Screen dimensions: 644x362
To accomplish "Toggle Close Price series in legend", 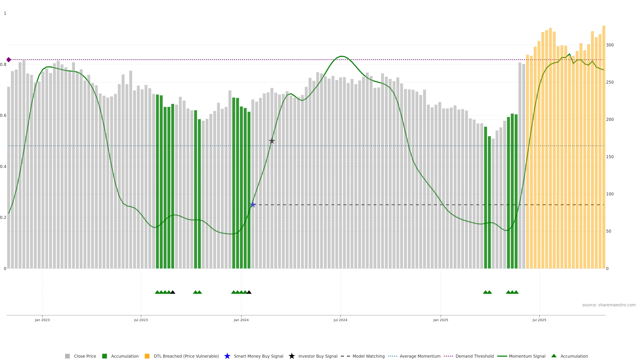I will 85,356.
